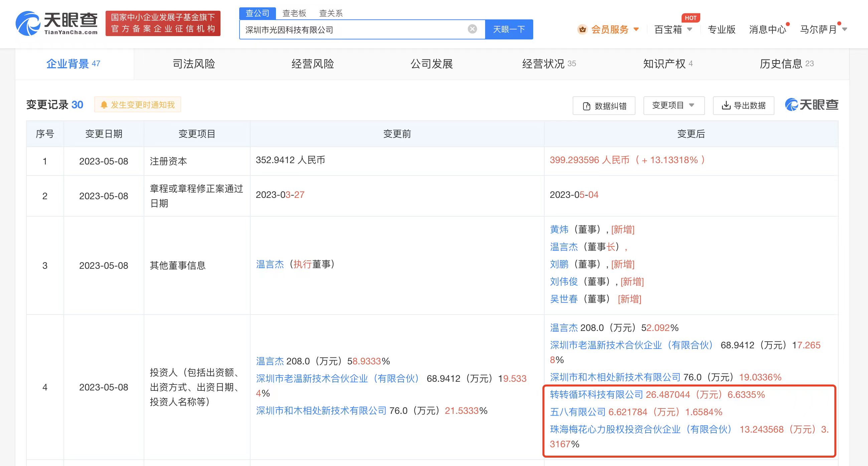868x466 pixels.
Task: Click the 变更项目 column header
Action: point(197,134)
